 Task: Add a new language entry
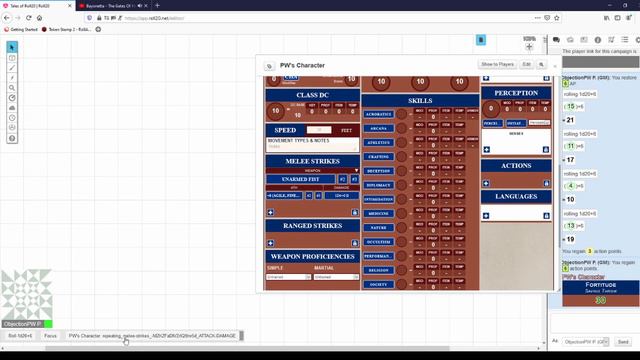pyautogui.click(x=486, y=216)
